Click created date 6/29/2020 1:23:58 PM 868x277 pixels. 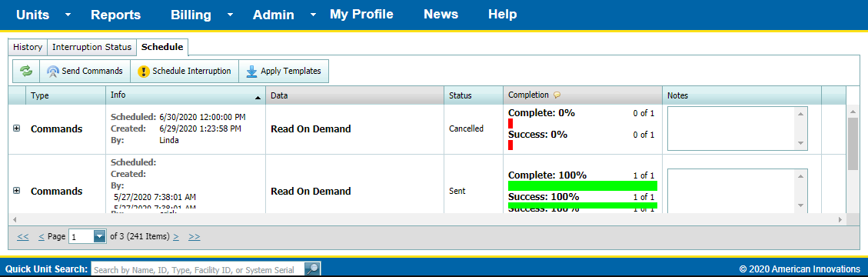200,128
